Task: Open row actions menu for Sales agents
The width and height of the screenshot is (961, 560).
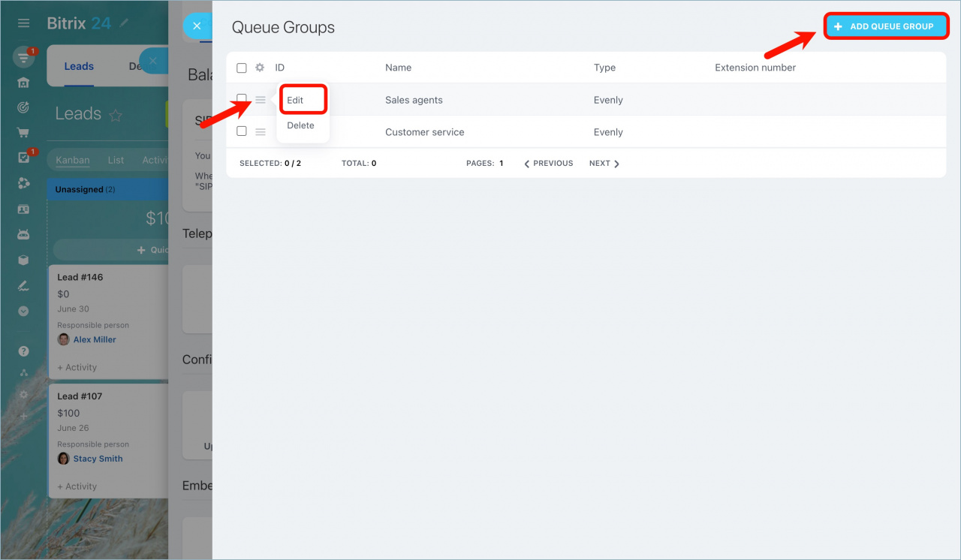Action: click(261, 100)
